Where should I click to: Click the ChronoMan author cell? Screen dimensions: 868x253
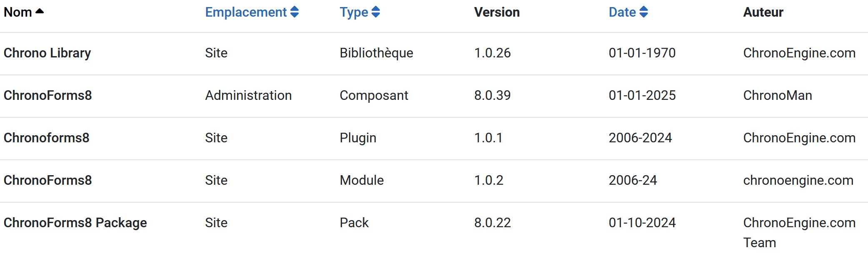[x=777, y=95]
